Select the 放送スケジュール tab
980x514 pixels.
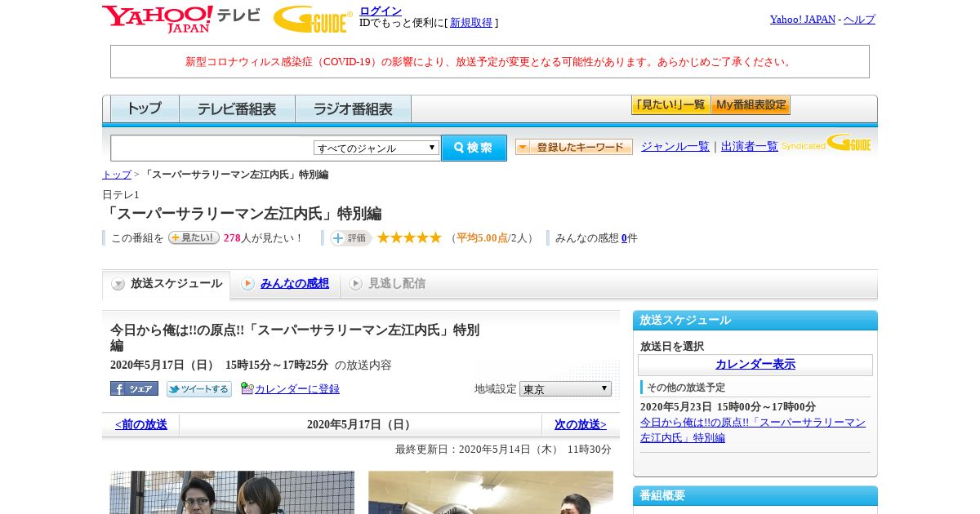[x=167, y=284]
